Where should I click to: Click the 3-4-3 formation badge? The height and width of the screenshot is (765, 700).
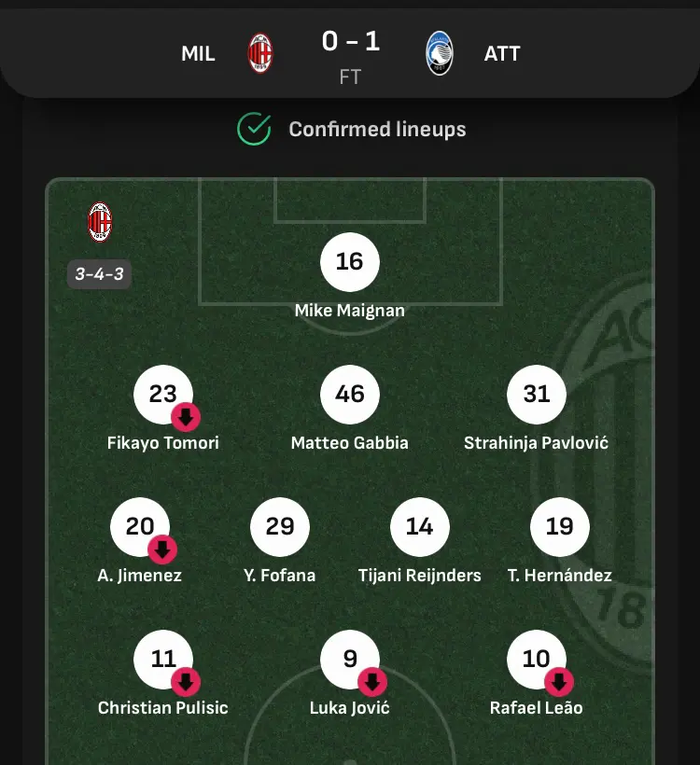(x=99, y=274)
